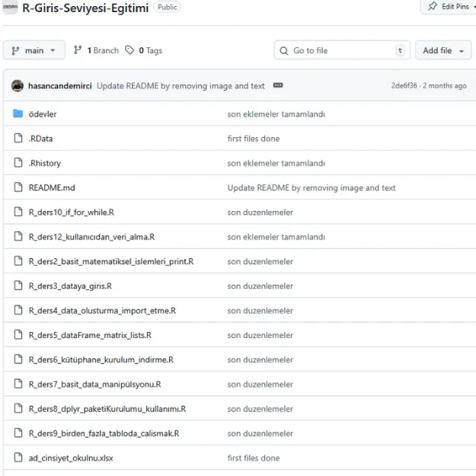Open latest commit message 'Update README by removing image and text' in header
The width and height of the screenshot is (476, 476).
coord(180,86)
